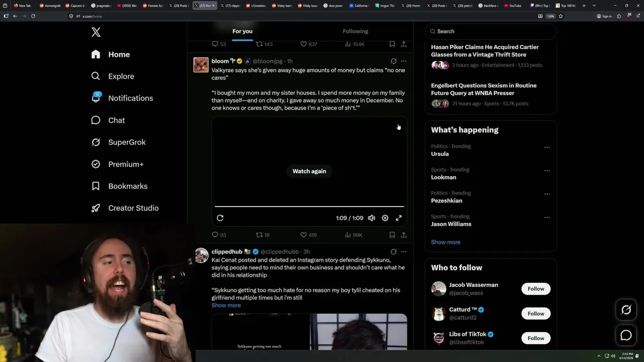
Task: Open more options for Lookman trend
Action: [547, 170]
